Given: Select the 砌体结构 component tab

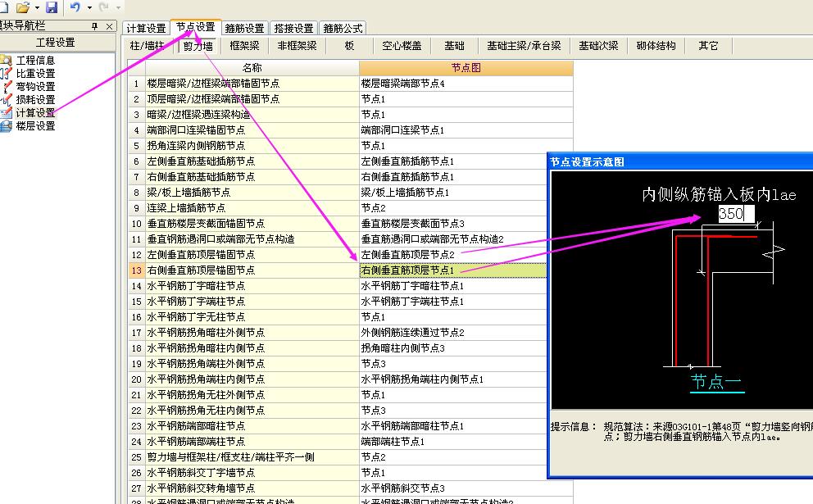Looking at the screenshot, I should (656, 46).
